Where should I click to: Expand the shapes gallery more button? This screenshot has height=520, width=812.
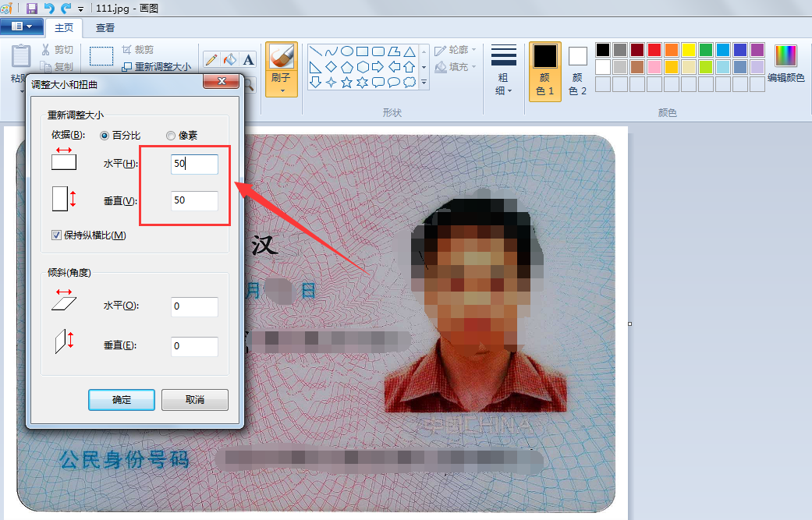(x=424, y=83)
